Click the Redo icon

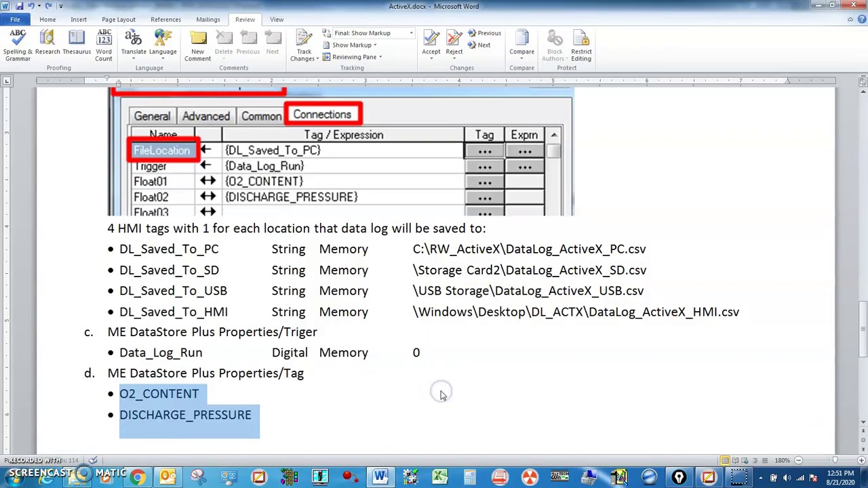tap(47, 6)
